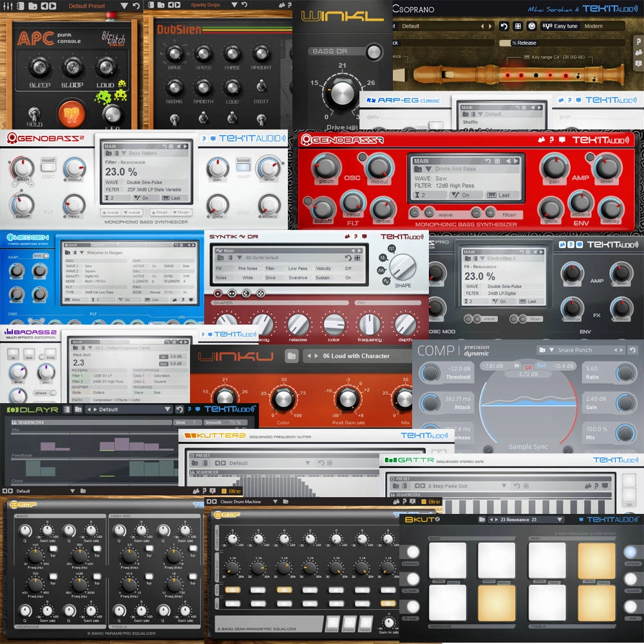Expand the Default preset dropdown in ARP-EG

pos(480,114)
